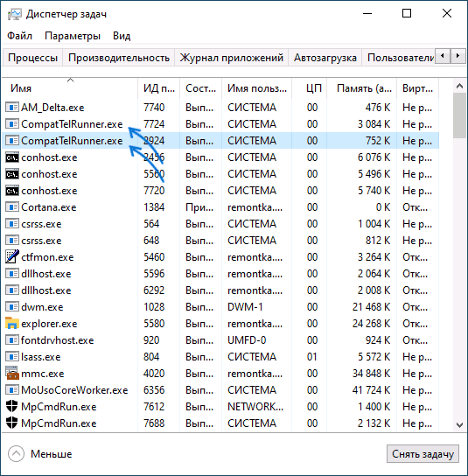Click the explorer.exe folder icon
The height and width of the screenshot is (476, 468).
pyautogui.click(x=12, y=323)
